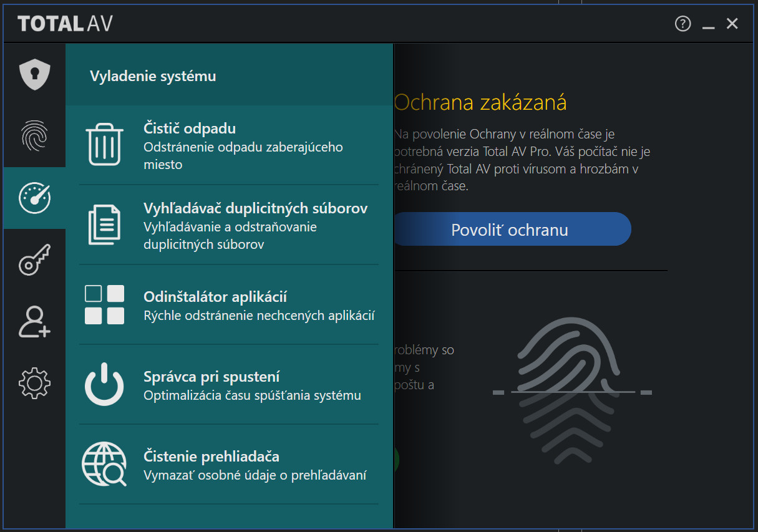Click text Vymazať osobné údaje o prehľadávaní
Image resolution: width=758 pixels, height=532 pixels.
[255, 475]
